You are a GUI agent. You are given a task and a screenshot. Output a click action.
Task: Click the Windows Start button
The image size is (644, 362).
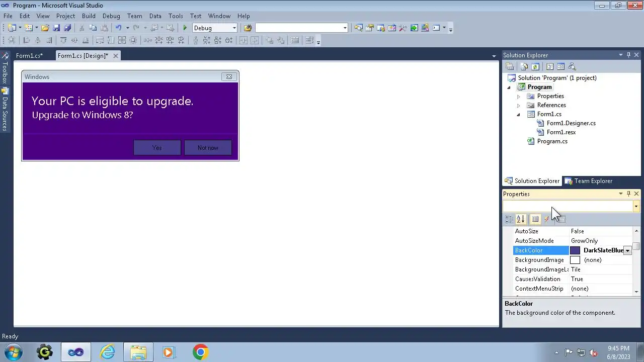coord(13,352)
